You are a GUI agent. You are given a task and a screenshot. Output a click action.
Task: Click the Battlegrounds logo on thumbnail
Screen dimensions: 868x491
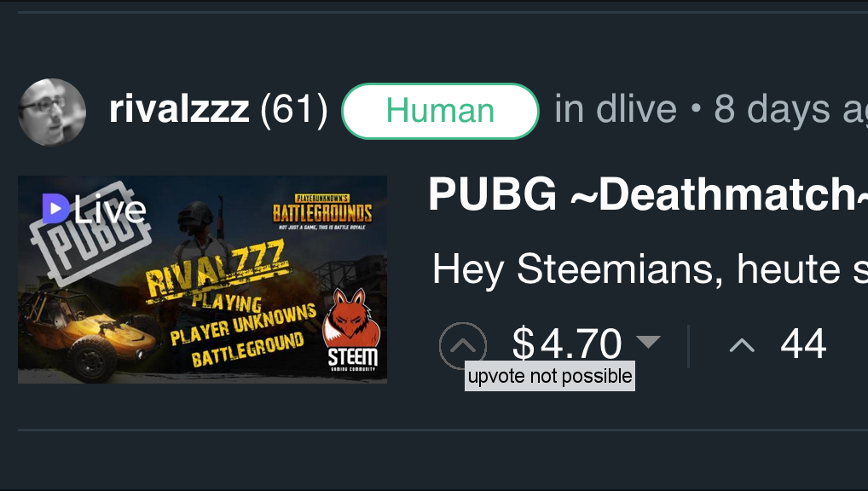(322, 211)
